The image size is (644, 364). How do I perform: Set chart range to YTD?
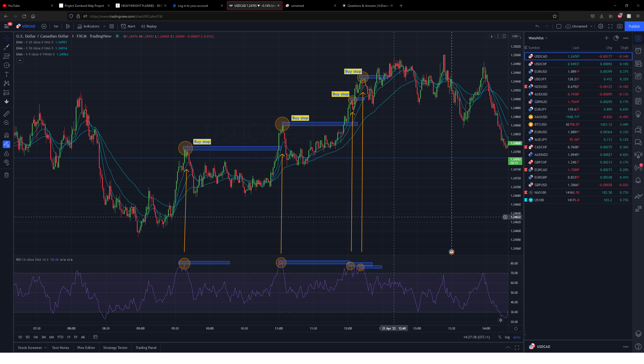tap(60, 337)
